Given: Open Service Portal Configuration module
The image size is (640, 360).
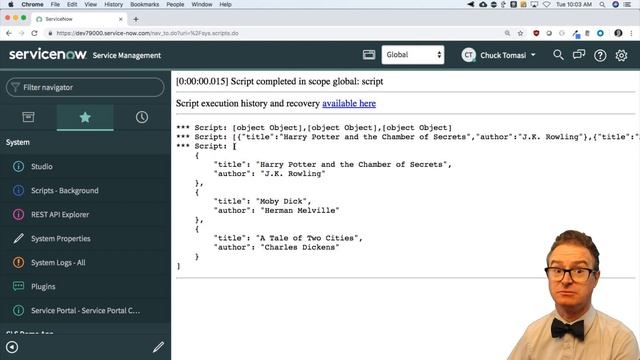Looking at the screenshot, I should [x=85, y=311].
